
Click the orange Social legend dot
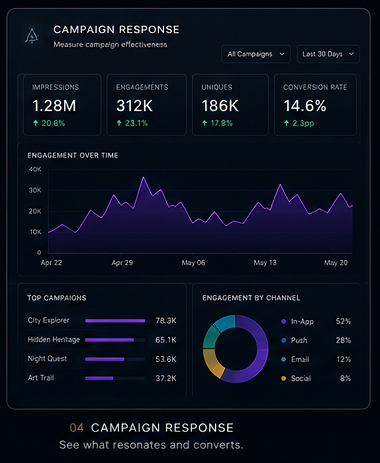pos(284,378)
